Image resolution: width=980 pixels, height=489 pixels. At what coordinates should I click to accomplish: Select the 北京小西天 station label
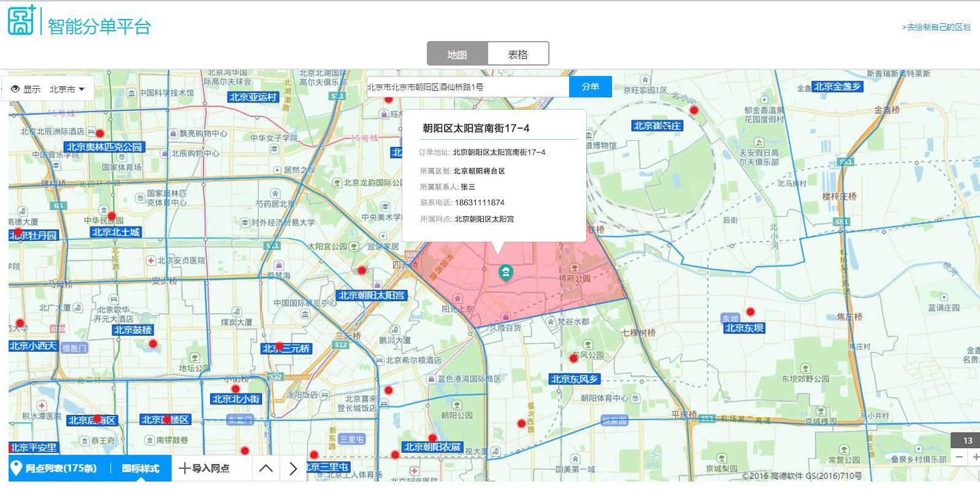tap(33, 346)
